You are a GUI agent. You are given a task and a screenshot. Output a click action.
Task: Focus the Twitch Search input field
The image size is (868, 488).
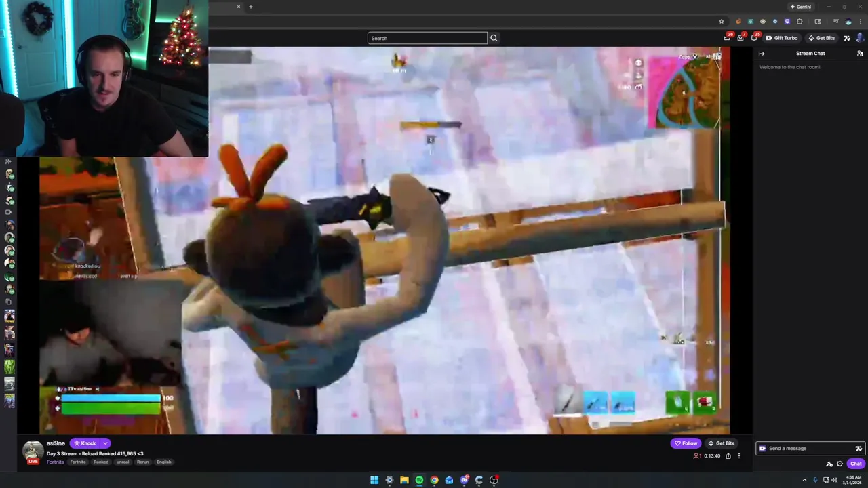pos(427,38)
